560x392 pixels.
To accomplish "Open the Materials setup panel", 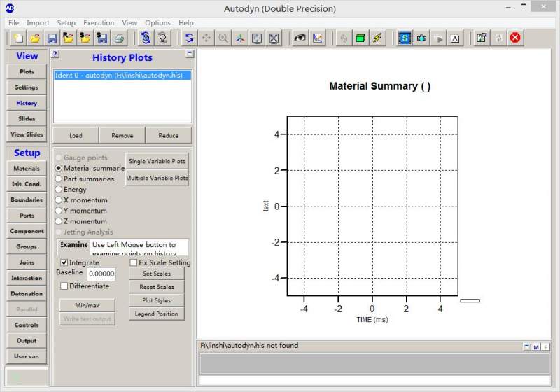I will tap(27, 169).
